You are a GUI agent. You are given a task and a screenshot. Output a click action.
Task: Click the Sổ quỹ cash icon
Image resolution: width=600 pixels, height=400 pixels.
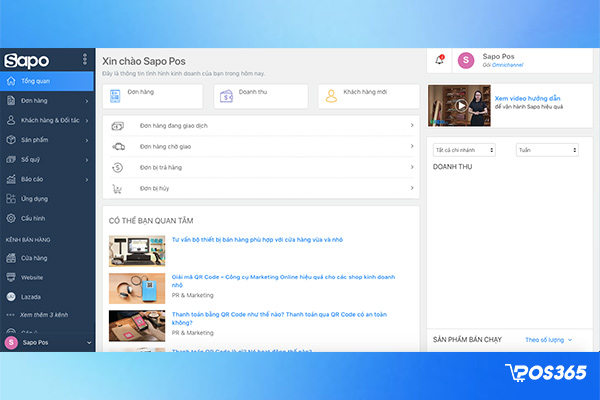click(x=11, y=159)
